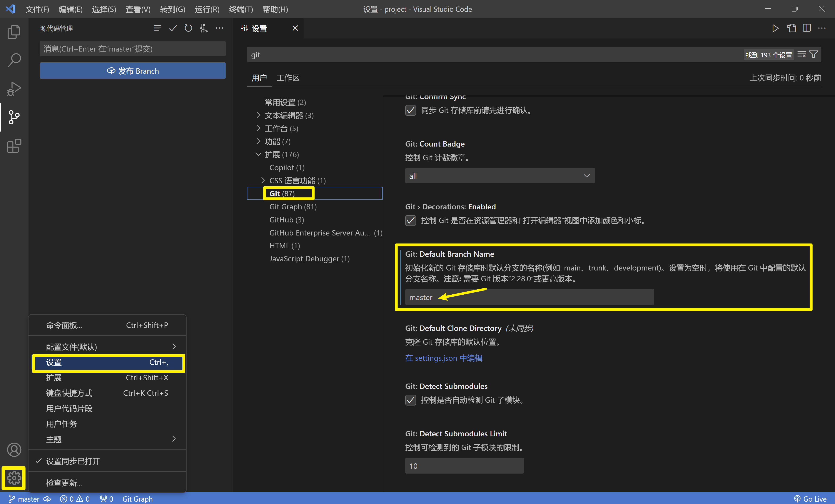835x504 pixels.
Task: Close the 设置 editor tab
Action: (295, 28)
